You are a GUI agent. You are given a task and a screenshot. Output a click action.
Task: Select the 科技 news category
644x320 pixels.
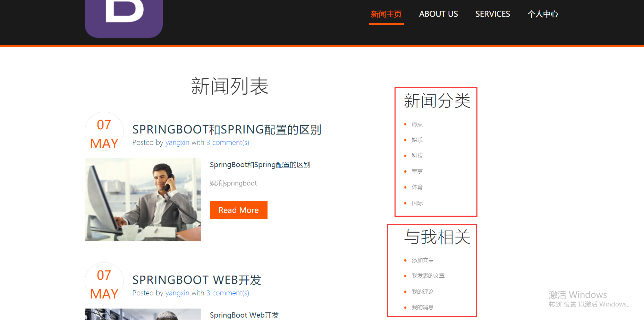pos(417,156)
